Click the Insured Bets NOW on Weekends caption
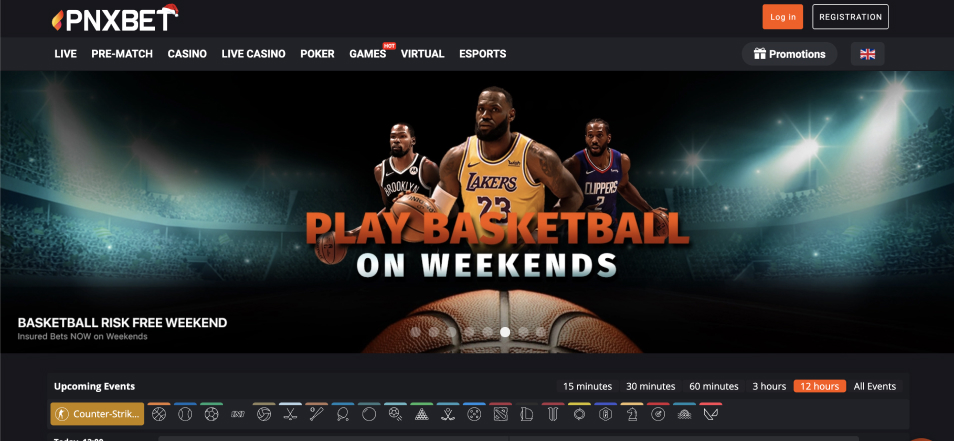This screenshot has height=441, width=954. tap(83, 336)
